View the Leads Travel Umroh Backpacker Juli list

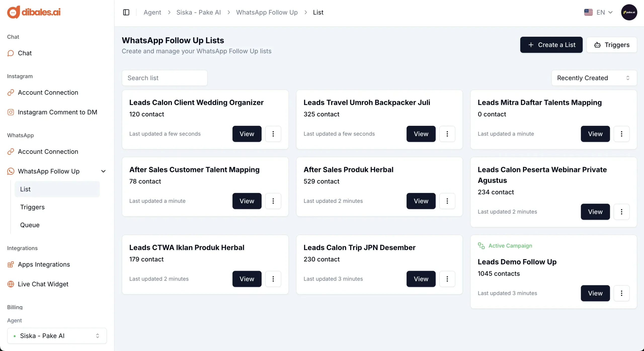421,134
